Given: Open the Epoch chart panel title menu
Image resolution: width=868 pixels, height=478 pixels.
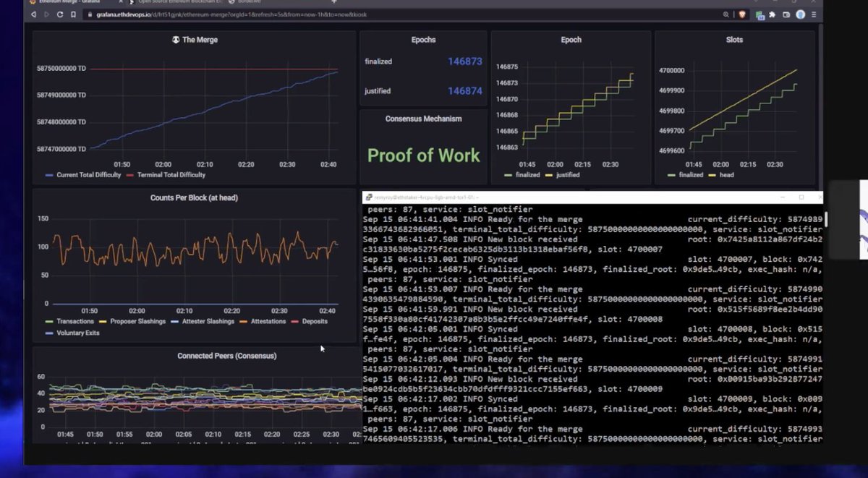Looking at the screenshot, I should coord(571,40).
